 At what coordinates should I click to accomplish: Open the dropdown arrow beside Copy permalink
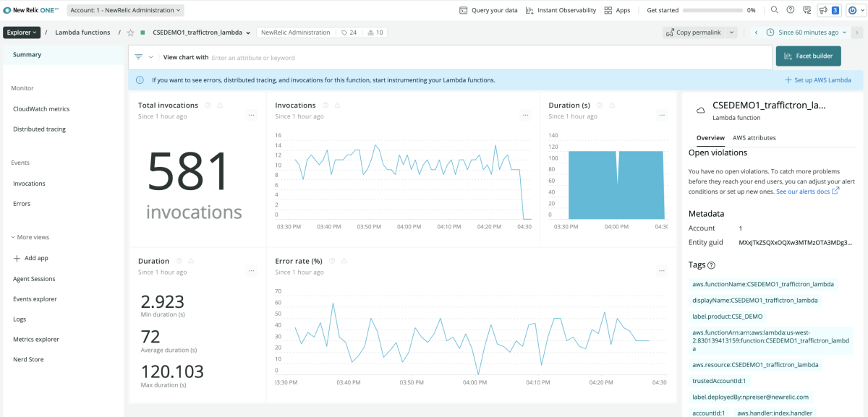(731, 33)
